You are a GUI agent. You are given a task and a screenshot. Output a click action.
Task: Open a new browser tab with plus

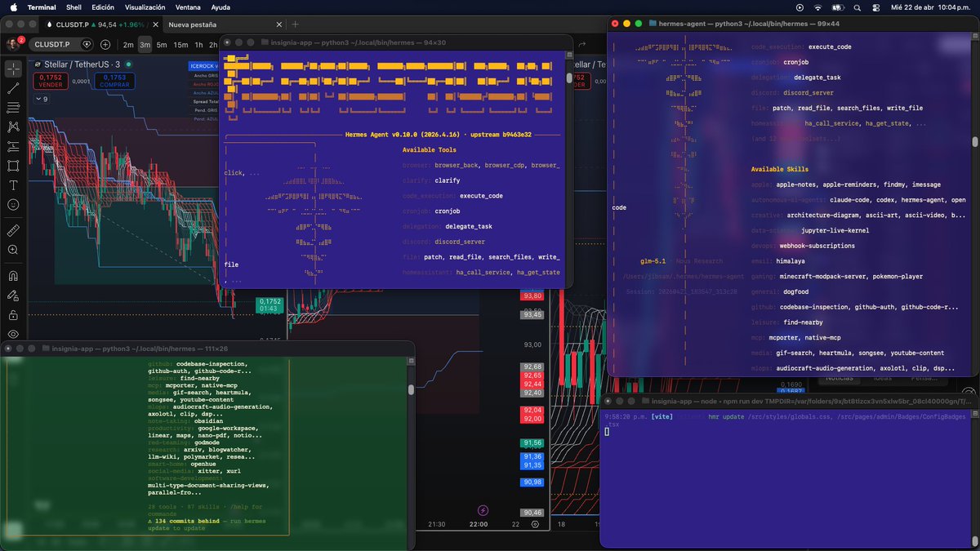point(295,24)
